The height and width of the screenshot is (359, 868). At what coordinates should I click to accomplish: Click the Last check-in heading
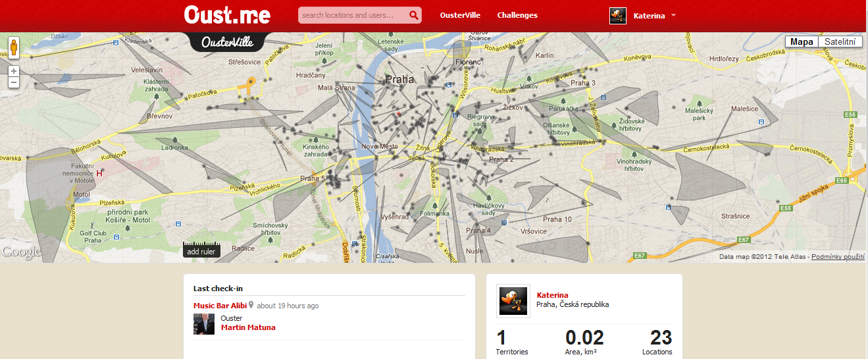tap(217, 289)
